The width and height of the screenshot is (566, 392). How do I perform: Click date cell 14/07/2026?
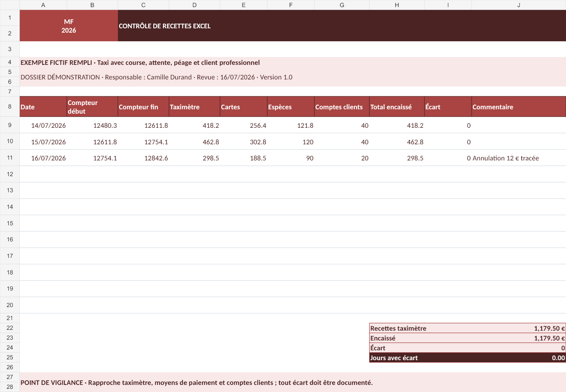[43, 125]
